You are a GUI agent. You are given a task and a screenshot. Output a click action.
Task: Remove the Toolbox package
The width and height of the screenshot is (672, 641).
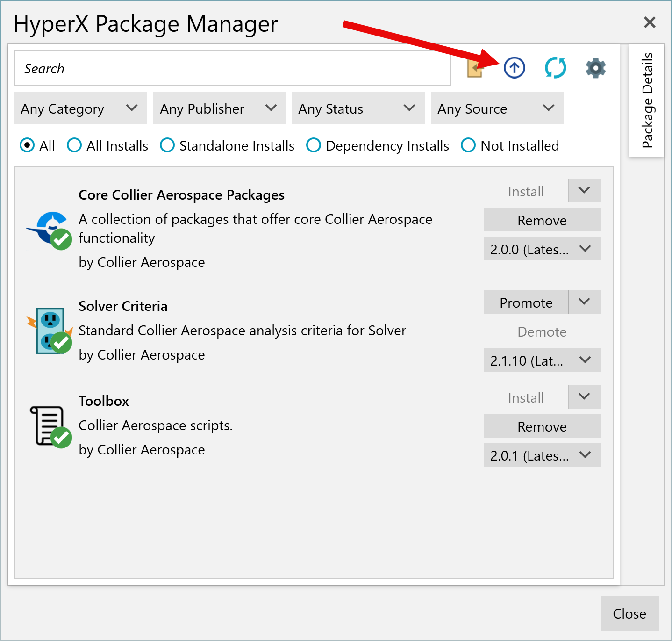click(x=542, y=426)
